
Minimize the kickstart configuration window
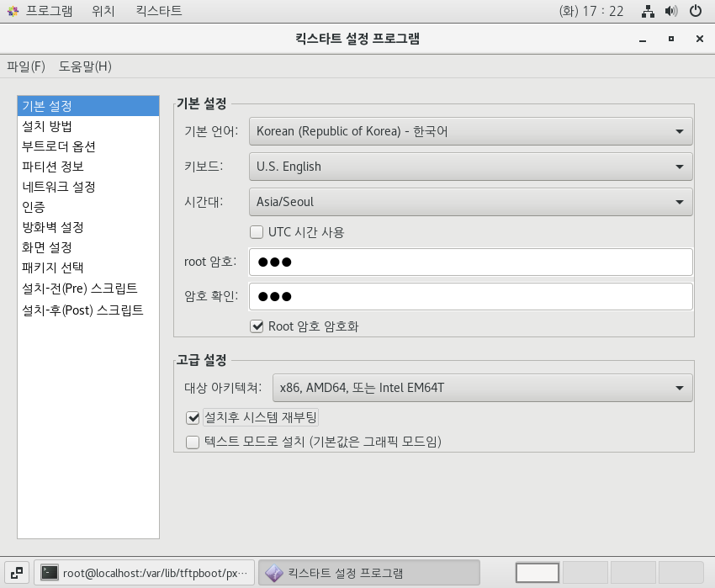tap(643, 40)
